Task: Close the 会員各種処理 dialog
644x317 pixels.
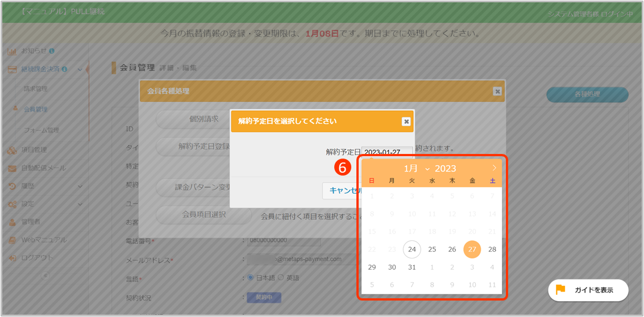Action: pyautogui.click(x=497, y=91)
